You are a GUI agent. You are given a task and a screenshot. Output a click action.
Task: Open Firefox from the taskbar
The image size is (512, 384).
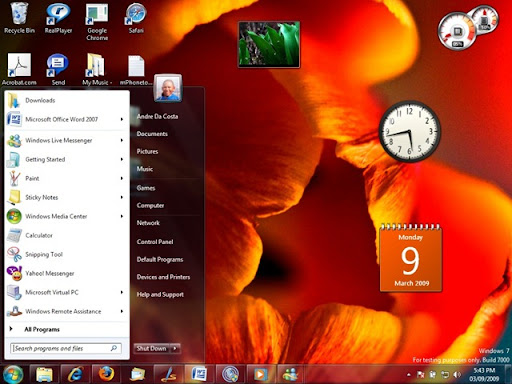(x=106, y=374)
